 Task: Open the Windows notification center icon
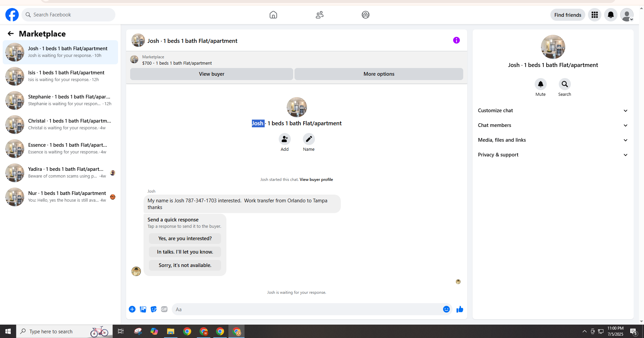tap(634, 332)
